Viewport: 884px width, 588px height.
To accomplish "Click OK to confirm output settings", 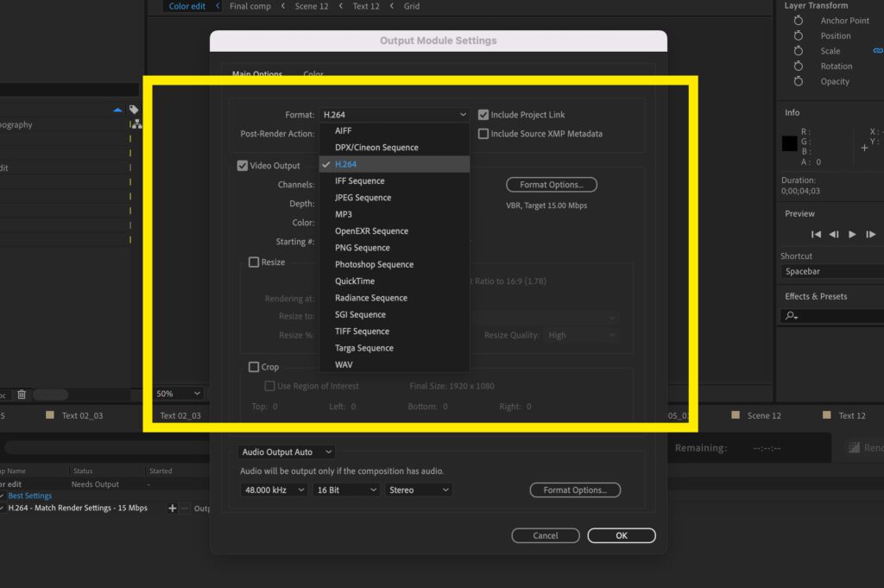I will pos(622,535).
